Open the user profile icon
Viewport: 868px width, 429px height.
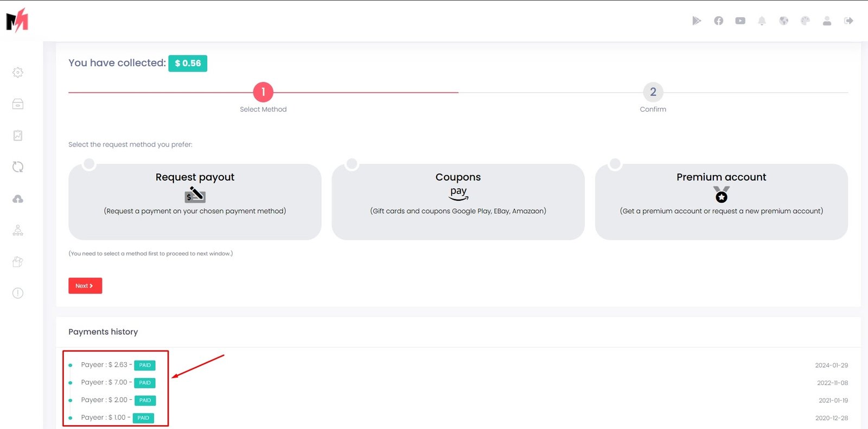[827, 21]
